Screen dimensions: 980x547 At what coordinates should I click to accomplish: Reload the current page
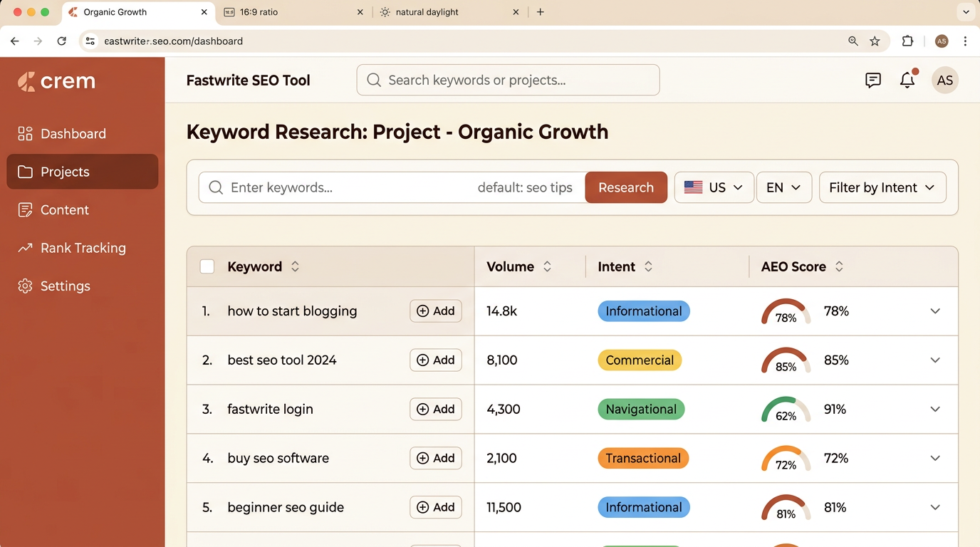[62, 41]
